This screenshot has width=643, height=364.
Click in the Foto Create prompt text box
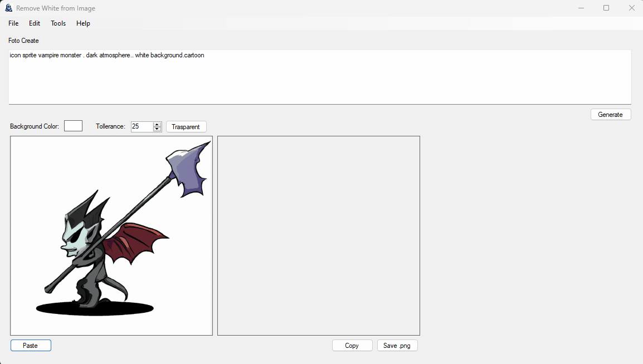tap(320, 77)
